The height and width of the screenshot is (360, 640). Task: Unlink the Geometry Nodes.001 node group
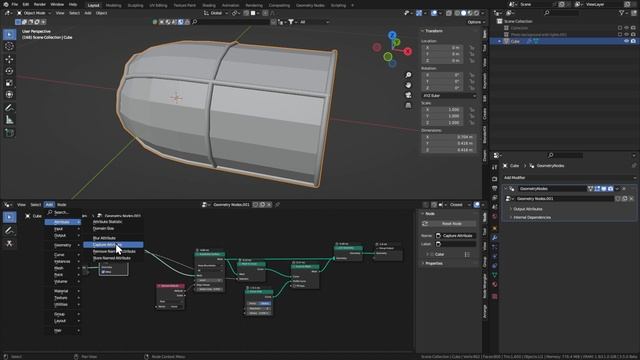[269, 204]
